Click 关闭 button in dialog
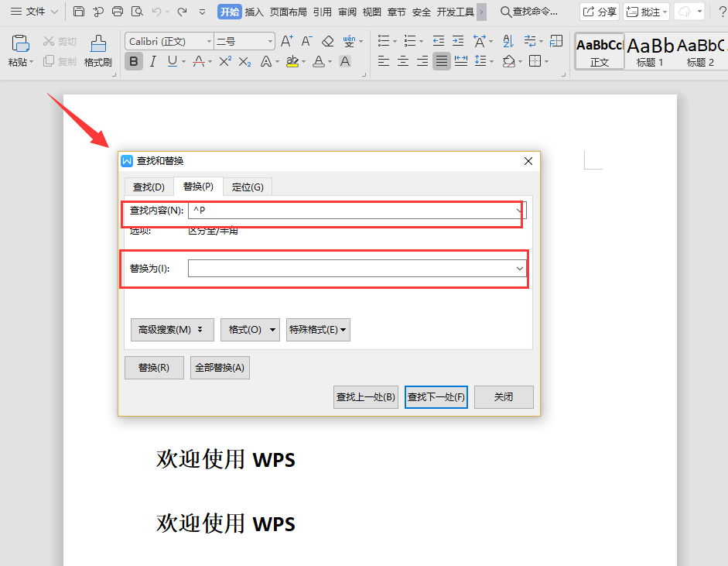The height and width of the screenshot is (566, 728). pos(504,397)
